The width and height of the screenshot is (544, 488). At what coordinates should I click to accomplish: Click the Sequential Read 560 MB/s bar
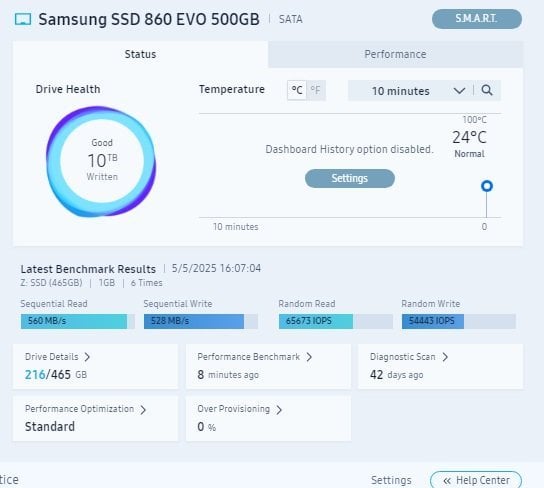point(78,321)
